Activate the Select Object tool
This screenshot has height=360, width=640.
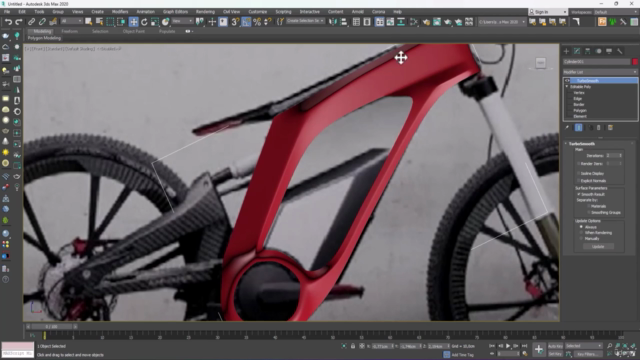pyautogui.click(x=89, y=22)
